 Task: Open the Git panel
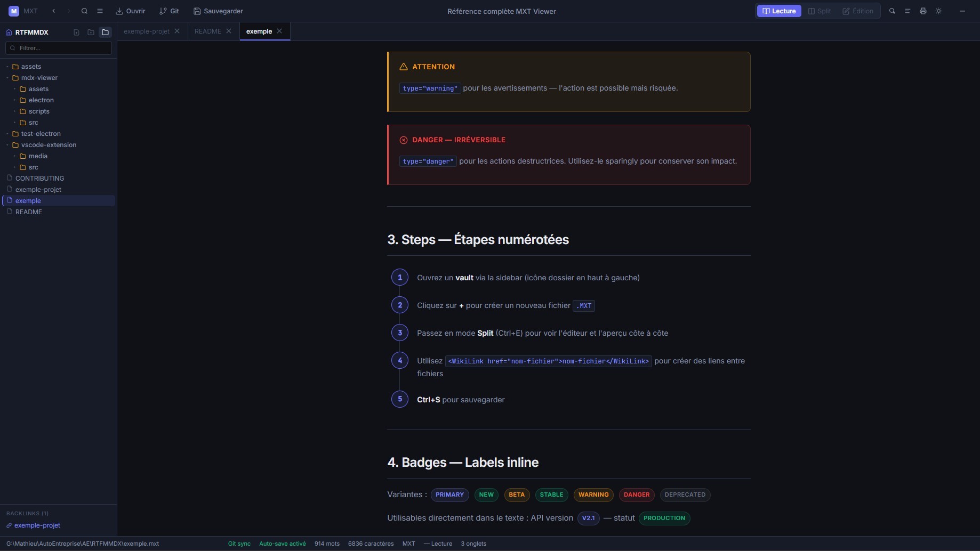point(169,11)
